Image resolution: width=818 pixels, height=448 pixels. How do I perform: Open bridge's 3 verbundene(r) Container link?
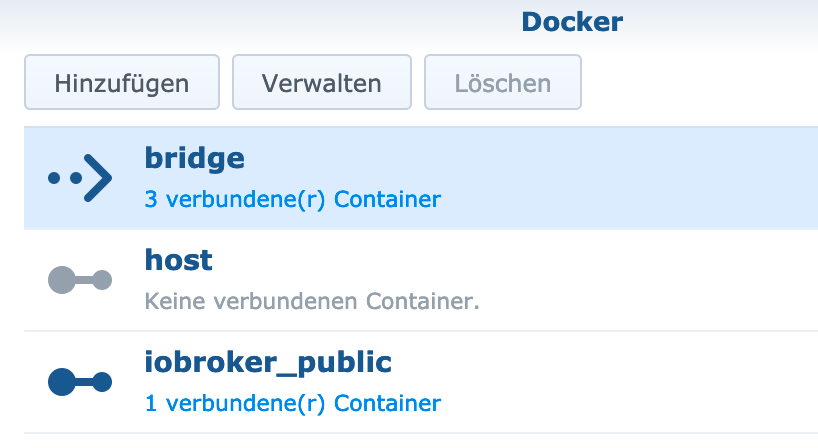(x=293, y=199)
